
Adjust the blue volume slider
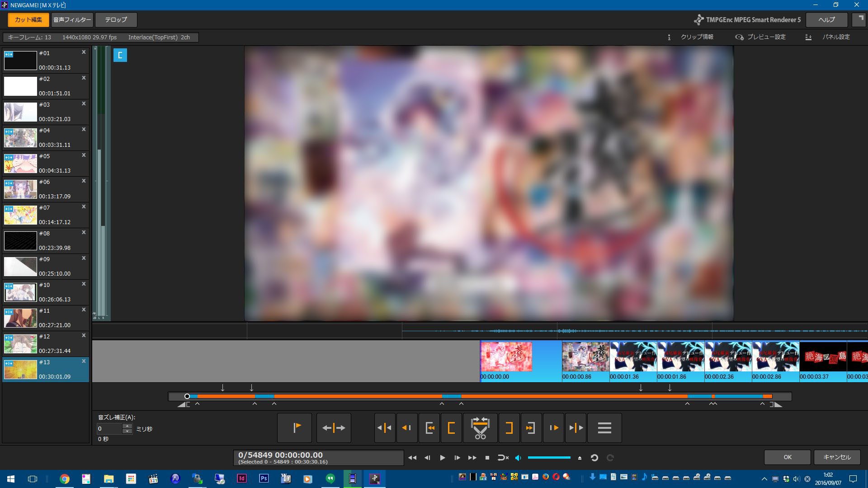pyautogui.click(x=549, y=458)
